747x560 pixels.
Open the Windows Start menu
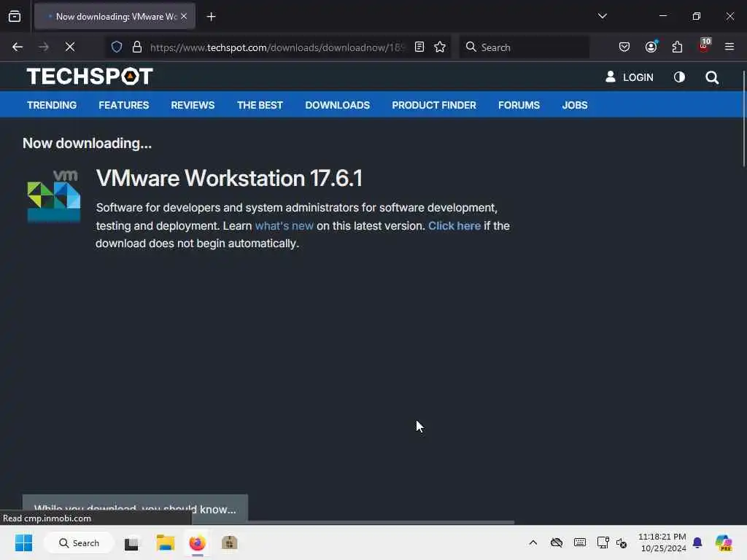click(x=23, y=542)
